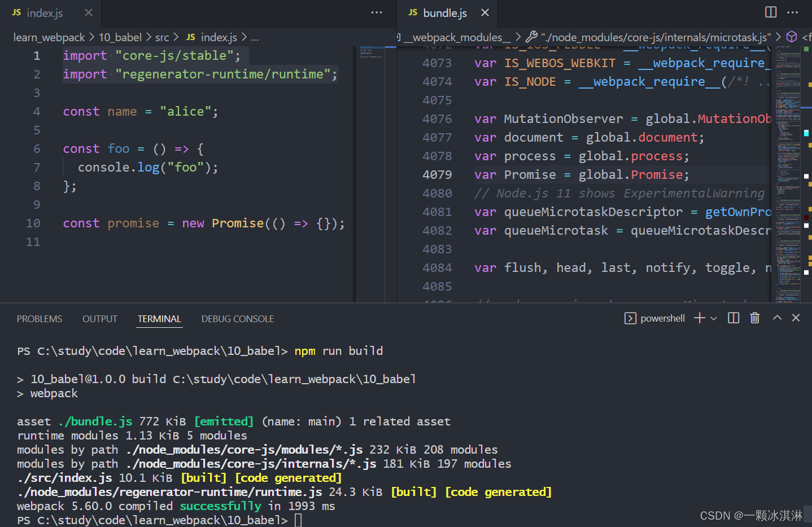Image resolution: width=812 pixels, height=527 pixels.
Task: Click the JS icon on the bundle.js tab
Action: coord(413,12)
